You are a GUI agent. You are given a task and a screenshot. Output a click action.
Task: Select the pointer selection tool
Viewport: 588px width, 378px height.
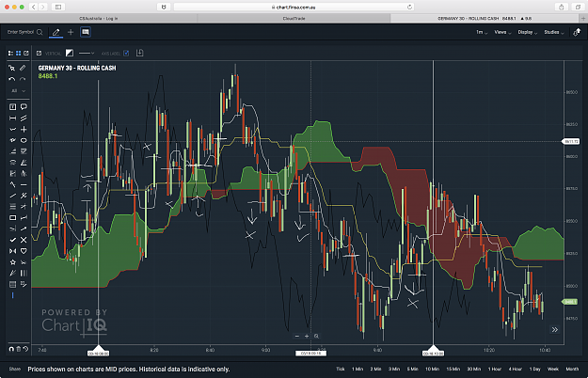coord(12,69)
